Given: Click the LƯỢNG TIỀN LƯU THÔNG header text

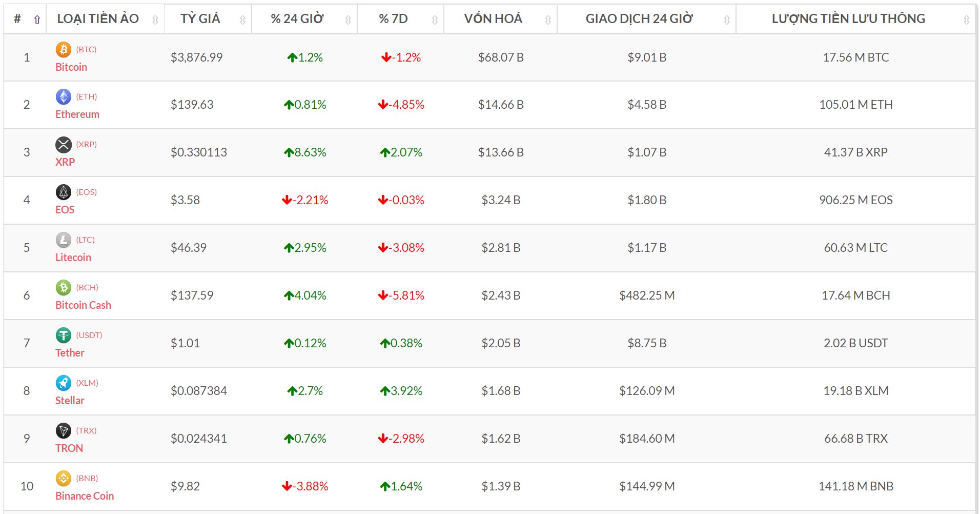Looking at the screenshot, I should coord(848,19).
